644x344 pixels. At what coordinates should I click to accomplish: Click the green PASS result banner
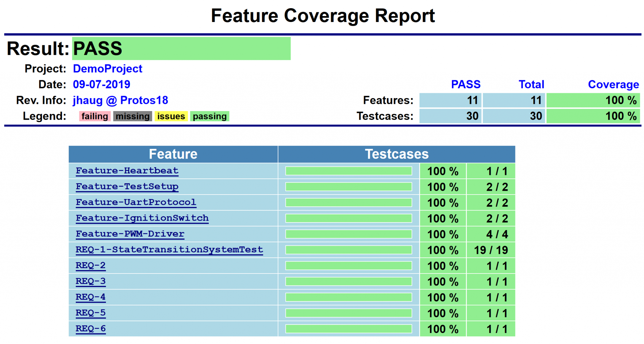click(x=181, y=48)
